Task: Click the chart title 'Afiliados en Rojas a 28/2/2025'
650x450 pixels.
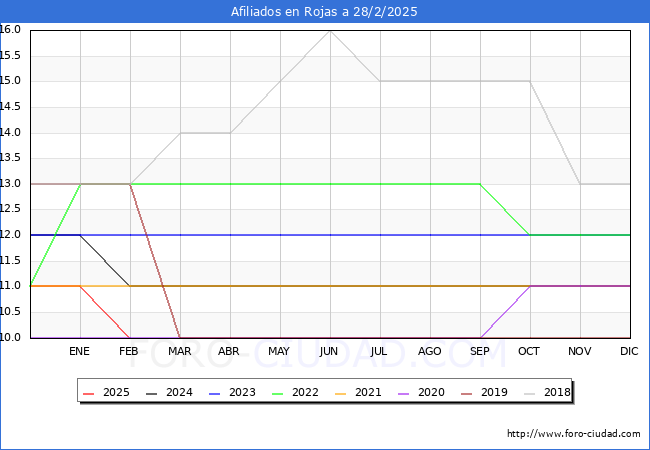Action: pos(324,12)
